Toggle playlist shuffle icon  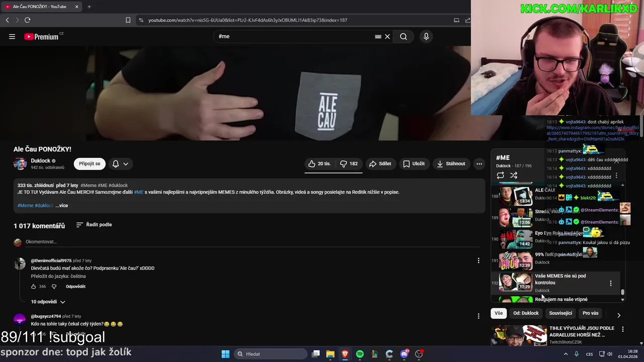click(514, 175)
